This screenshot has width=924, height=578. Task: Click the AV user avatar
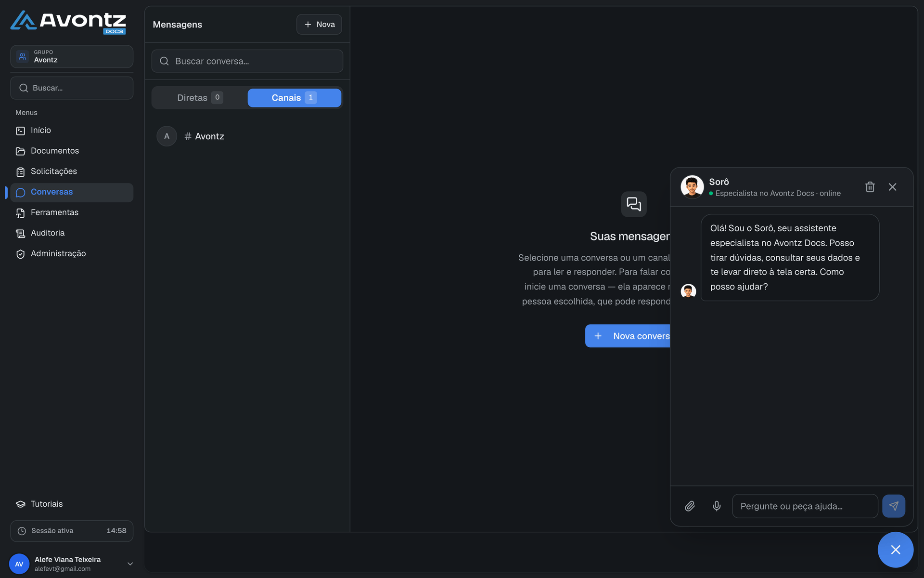click(x=19, y=564)
